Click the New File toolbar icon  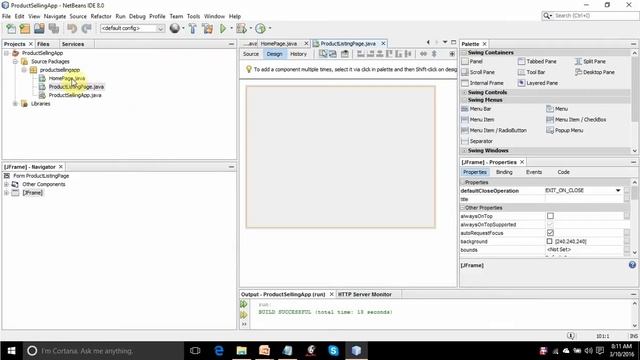pos(11,28)
